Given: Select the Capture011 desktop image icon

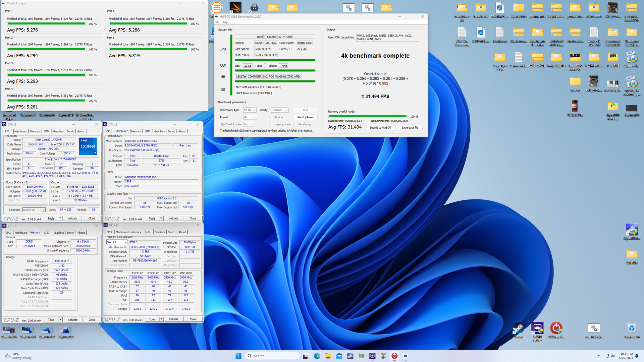Looking at the screenshot, I should coord(632,110).
